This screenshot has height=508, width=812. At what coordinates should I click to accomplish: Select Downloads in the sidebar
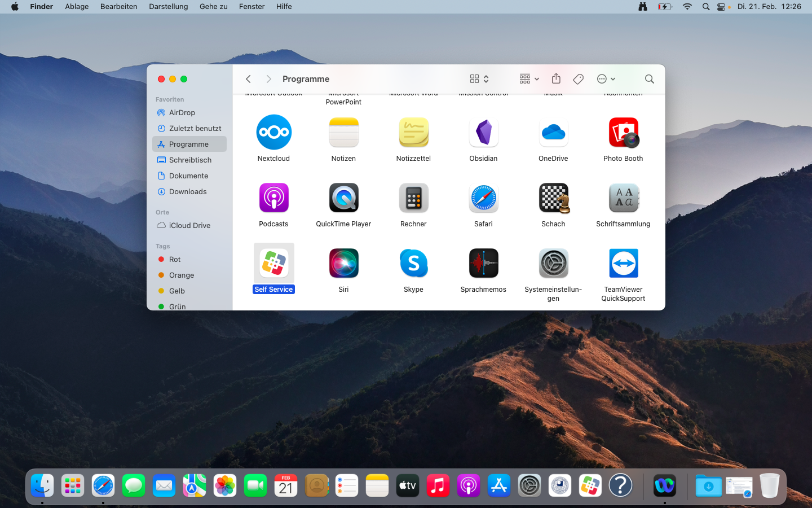189,192
